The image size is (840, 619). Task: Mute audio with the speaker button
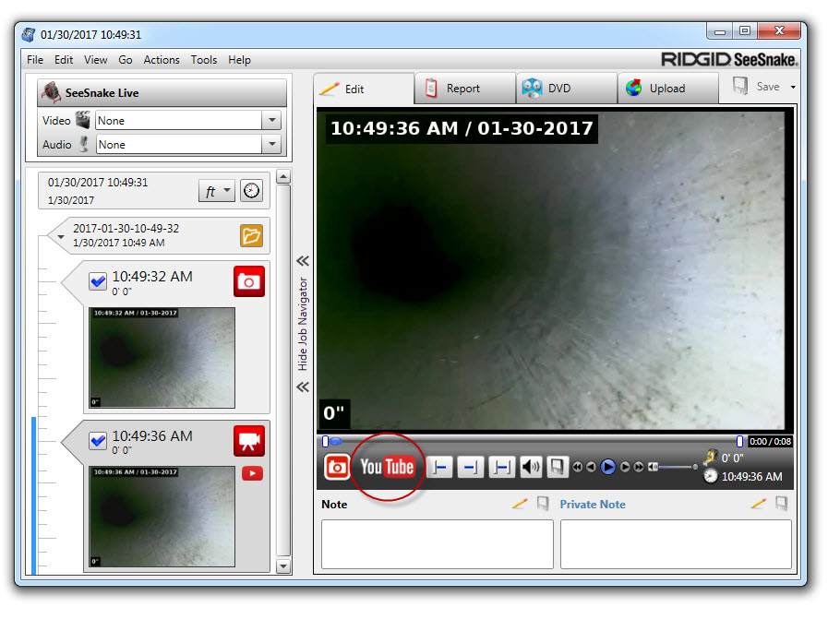(531, 468)
